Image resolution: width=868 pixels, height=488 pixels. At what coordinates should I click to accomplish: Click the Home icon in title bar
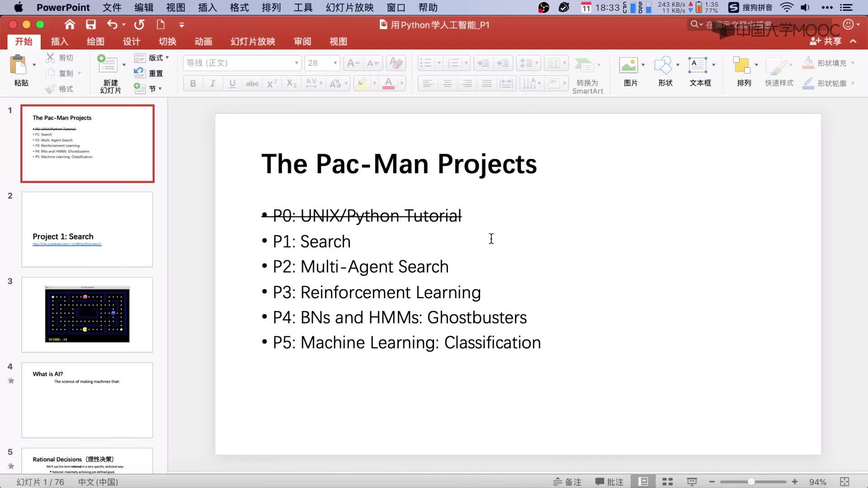coord(70,24)
